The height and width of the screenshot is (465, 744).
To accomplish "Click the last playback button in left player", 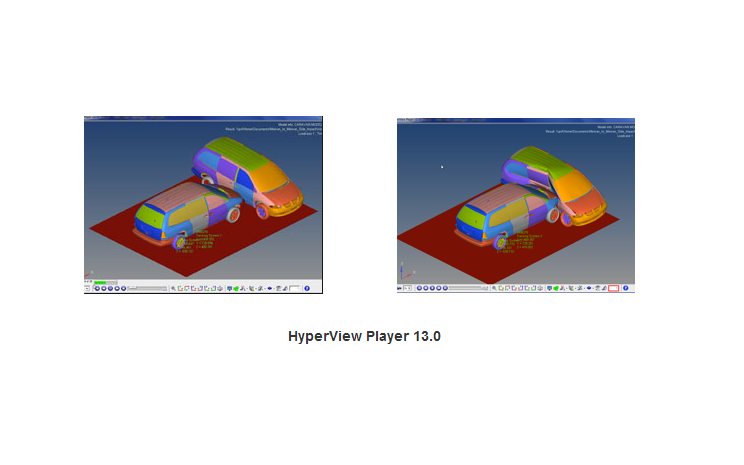I will 123,288.
